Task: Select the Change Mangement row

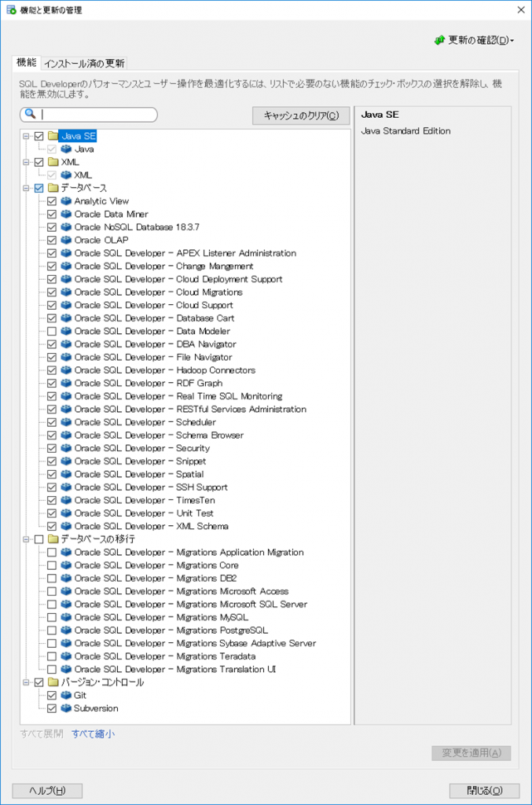Action: pos(163,266)
